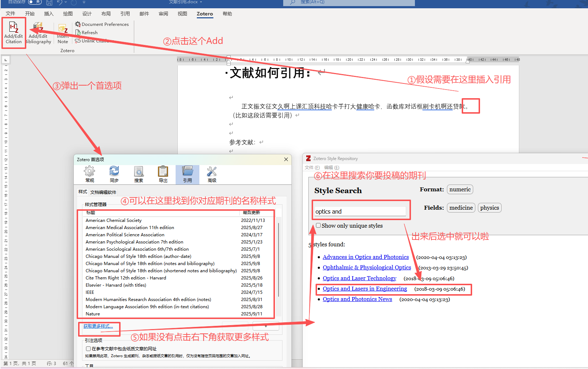588x369 pixels.
Task: Click the 获取更多样式 link
Action: tap(98, 326)
